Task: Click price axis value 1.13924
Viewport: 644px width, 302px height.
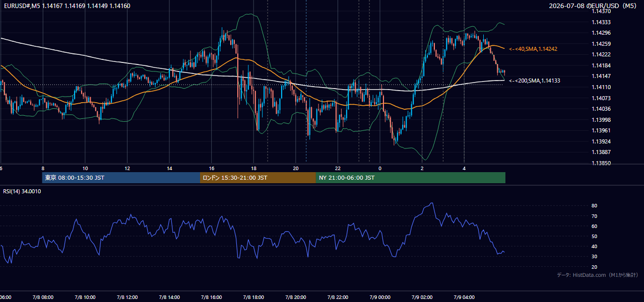Action: point(601,141)
